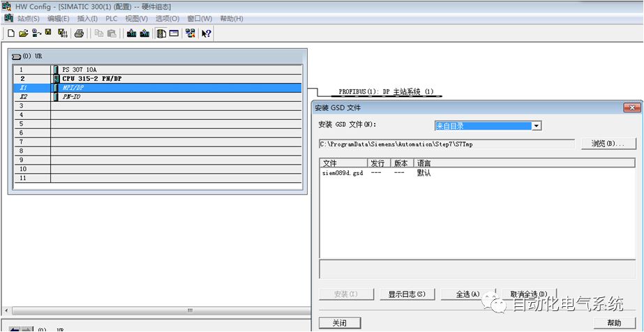Toggle the hardware Catalog icon
The width and height of the screenshot is (644, 332).
[161, 33]
